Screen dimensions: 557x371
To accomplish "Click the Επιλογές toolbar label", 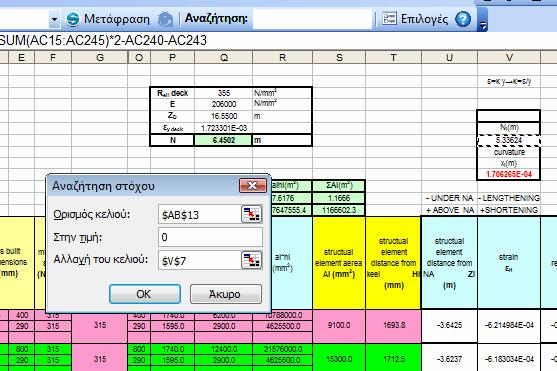I will [424, 19].
